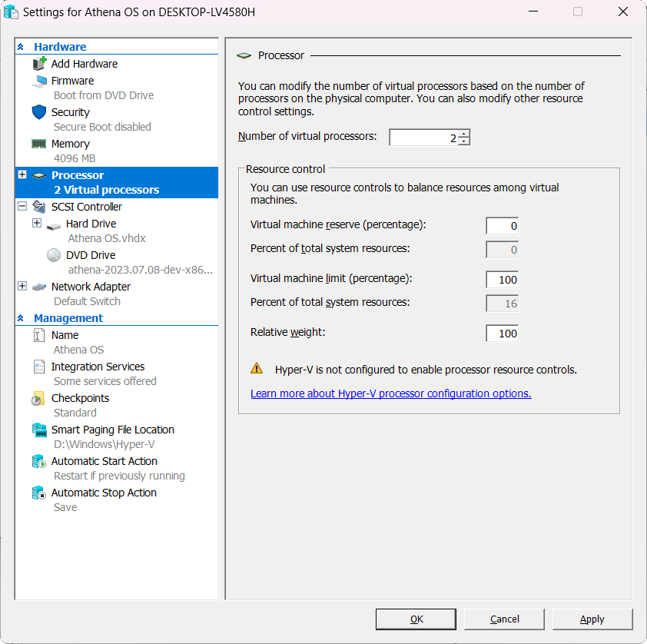
Task: Select the Security shield icon
Action: pyautogui.click(x=39, y=111)
